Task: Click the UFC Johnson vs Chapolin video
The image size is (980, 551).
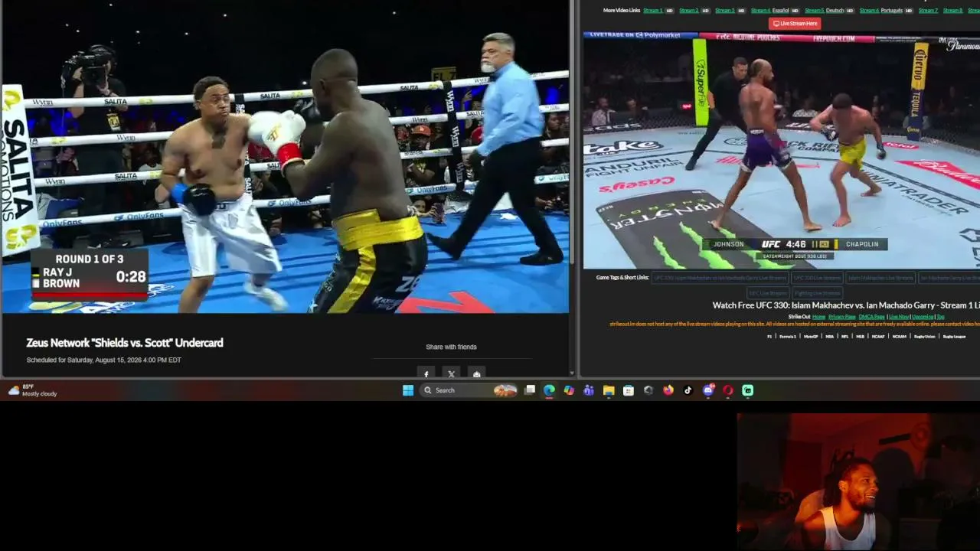Action: 782,151
